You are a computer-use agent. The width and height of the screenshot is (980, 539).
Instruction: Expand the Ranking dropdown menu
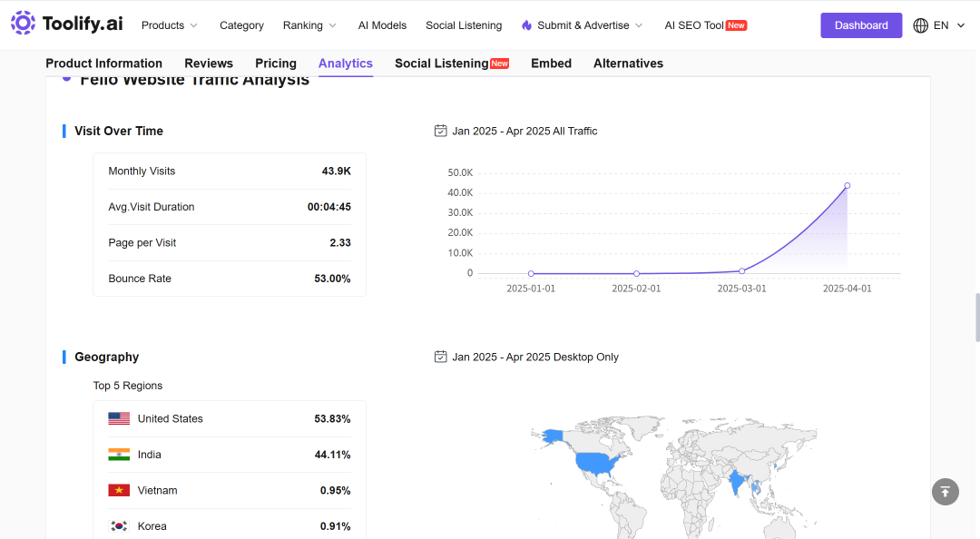point(309,25)
